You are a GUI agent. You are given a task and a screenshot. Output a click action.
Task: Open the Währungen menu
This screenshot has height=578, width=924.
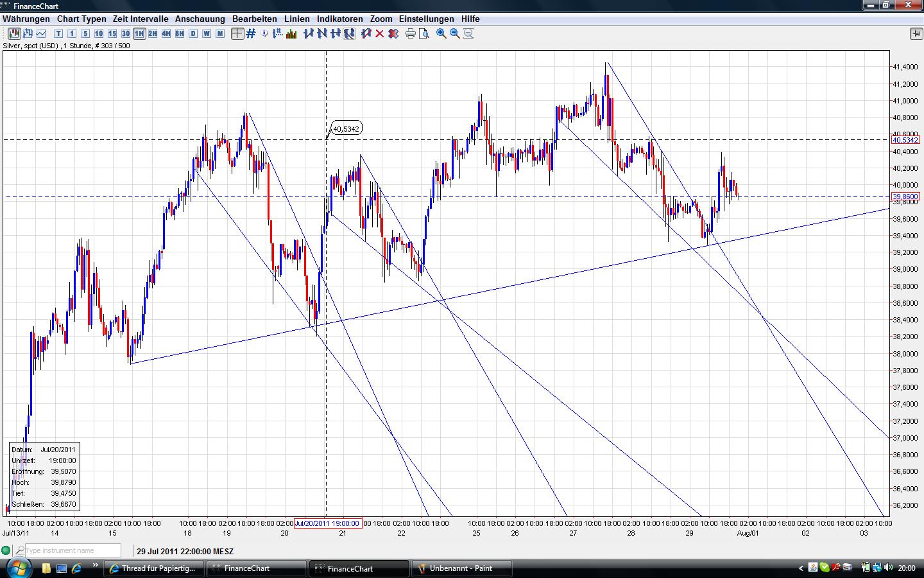coord(26,19)
